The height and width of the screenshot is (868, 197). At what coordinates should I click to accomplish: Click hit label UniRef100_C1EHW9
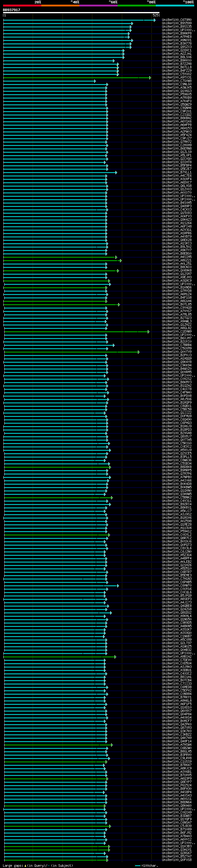(x=177, y=332)
